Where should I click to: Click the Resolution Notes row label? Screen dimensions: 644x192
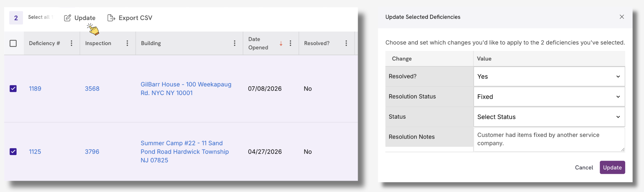(x=412, y=137)
